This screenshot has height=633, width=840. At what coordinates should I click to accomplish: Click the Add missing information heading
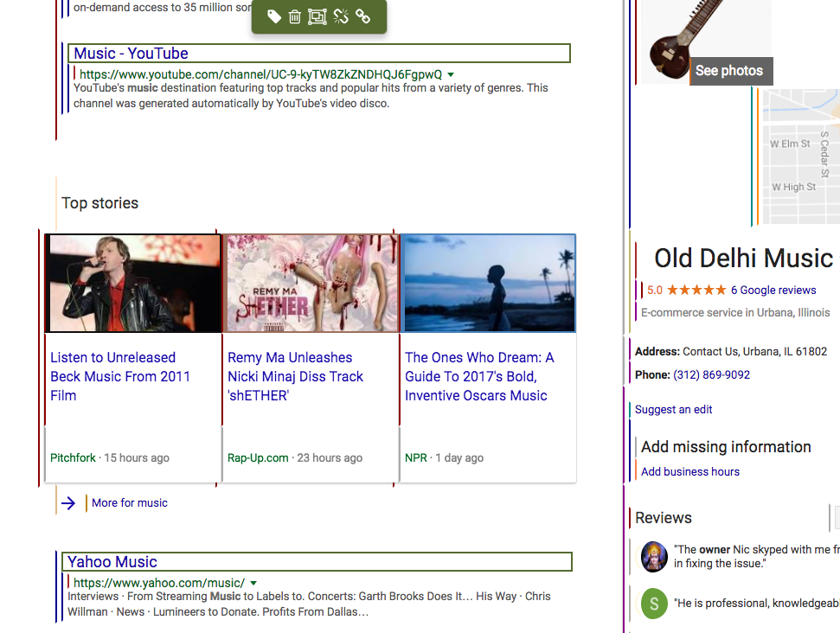726,446
